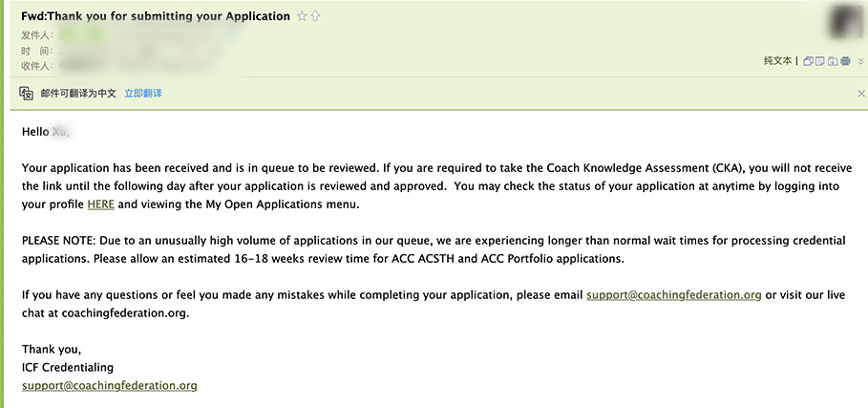Viewport: 868px width, 408px height.
Task: Click the note/comment icon in the header
Action: pyautogui.click(x=821, y=61)
